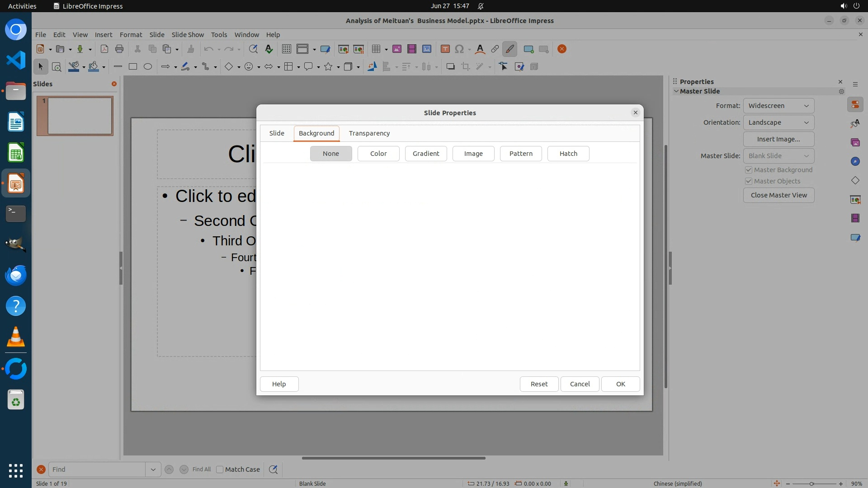This screenshot has height=488, width=868.
Task: Click the Insert Text Box icon
Action: click(445, 49)
